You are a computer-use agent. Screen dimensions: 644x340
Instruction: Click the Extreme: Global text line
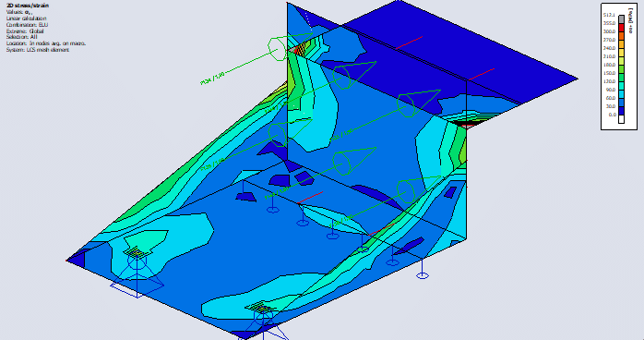pyautogui.click(x=25, y=30)
